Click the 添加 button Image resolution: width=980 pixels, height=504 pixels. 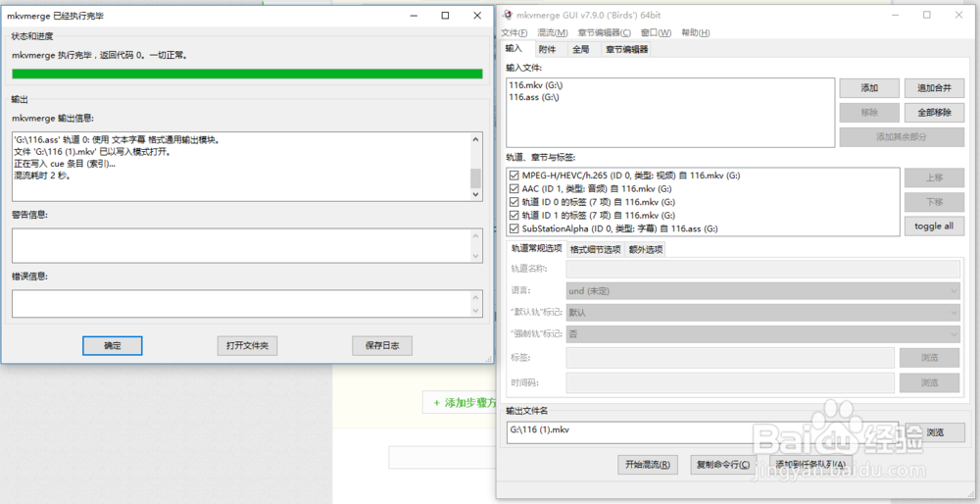click(869, 88)
